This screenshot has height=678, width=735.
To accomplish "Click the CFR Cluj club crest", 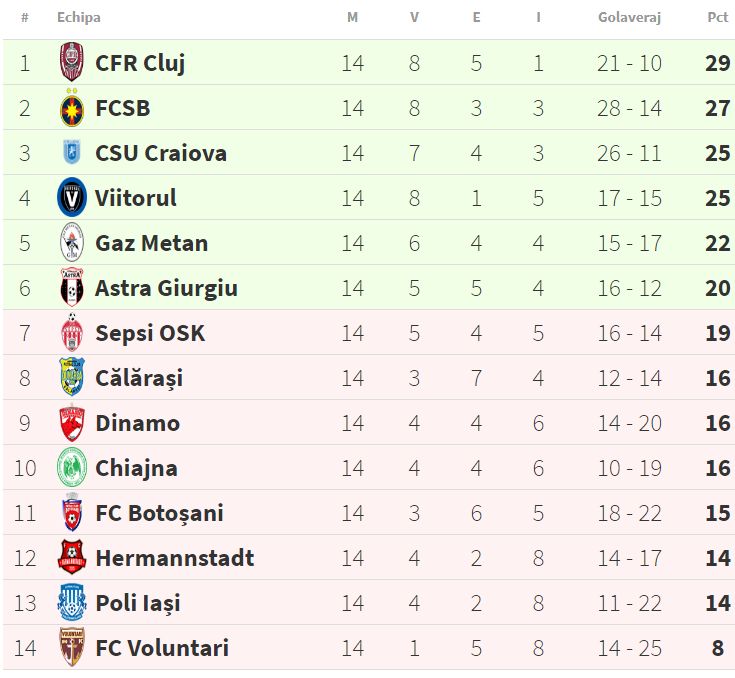I will (72, 63).
